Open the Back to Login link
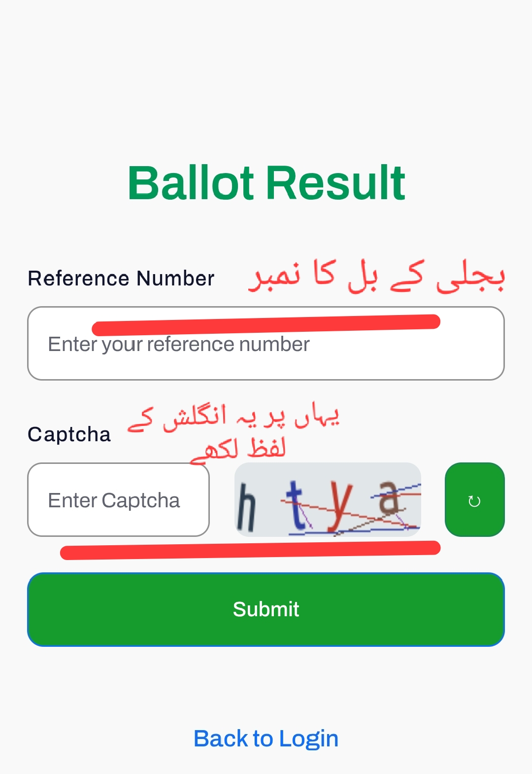The width and height of the screenshot is (532, 774). click(x=266, y=739)
